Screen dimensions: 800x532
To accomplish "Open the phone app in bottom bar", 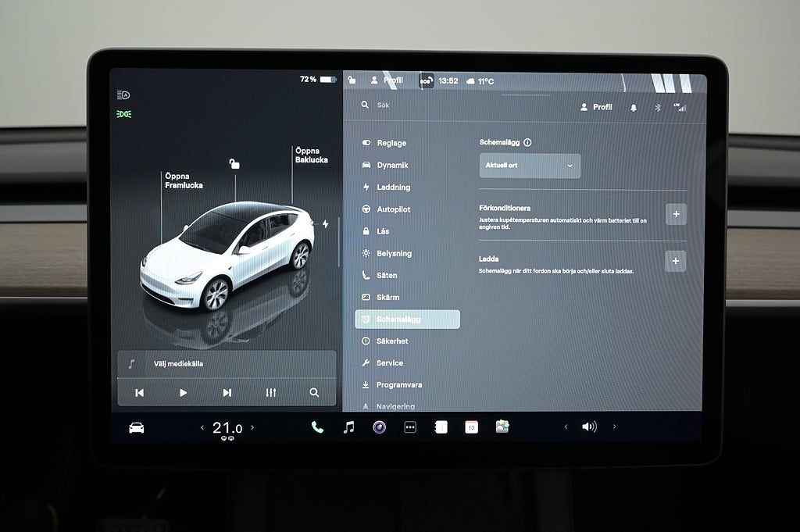I will [317, 427].
